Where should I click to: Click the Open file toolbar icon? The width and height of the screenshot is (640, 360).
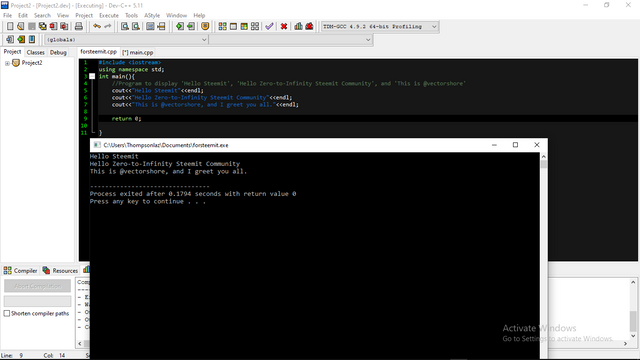(x=20, y=27)
